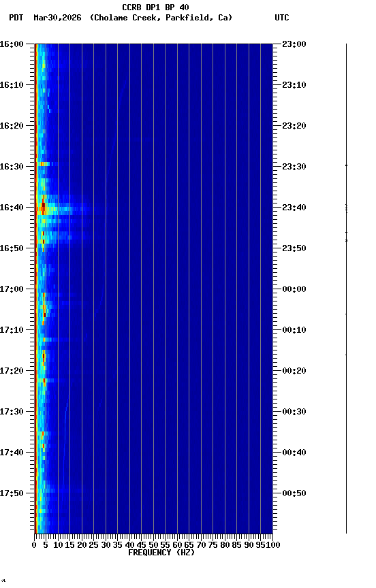376x588 pixels.
Task: Click the '10' frequency axis tick label
Action: pyautogui.click(x=58, y=546)
